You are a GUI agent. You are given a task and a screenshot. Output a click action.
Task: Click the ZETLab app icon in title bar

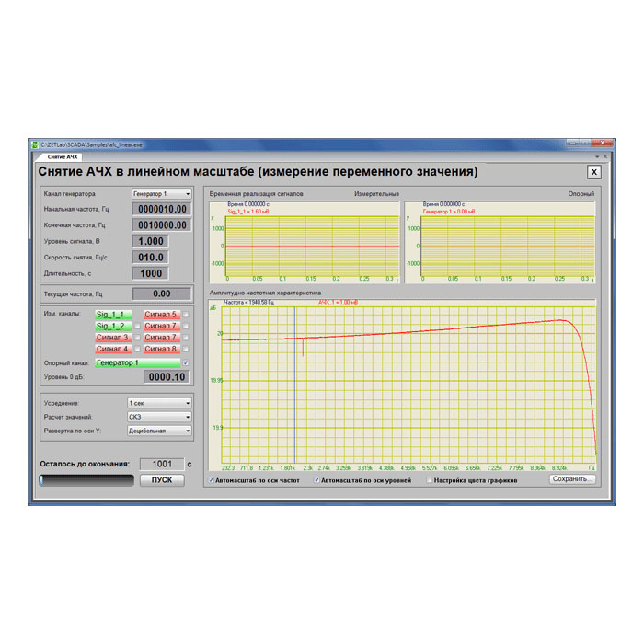35,144
